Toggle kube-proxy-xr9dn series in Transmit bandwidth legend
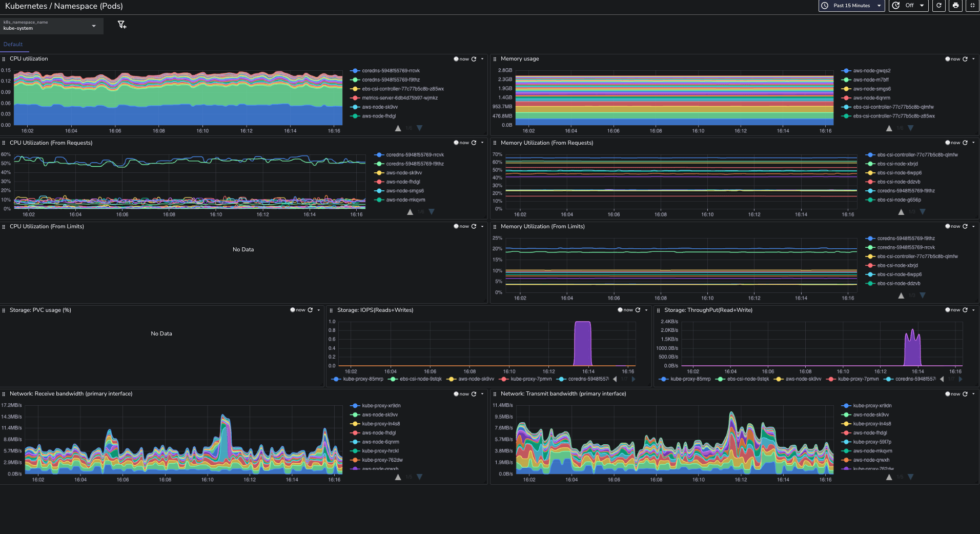The width and height of the screenshot is (980, 534). coord(872,405)
